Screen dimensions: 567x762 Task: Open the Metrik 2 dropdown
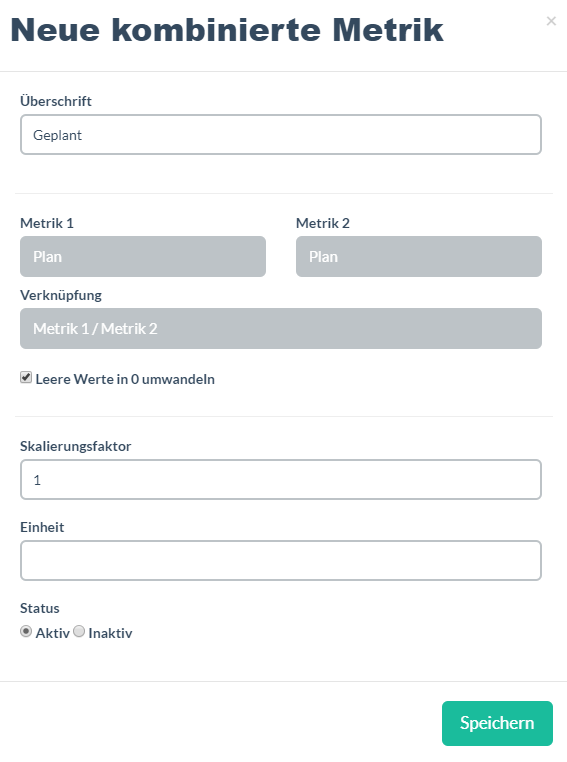419,257
